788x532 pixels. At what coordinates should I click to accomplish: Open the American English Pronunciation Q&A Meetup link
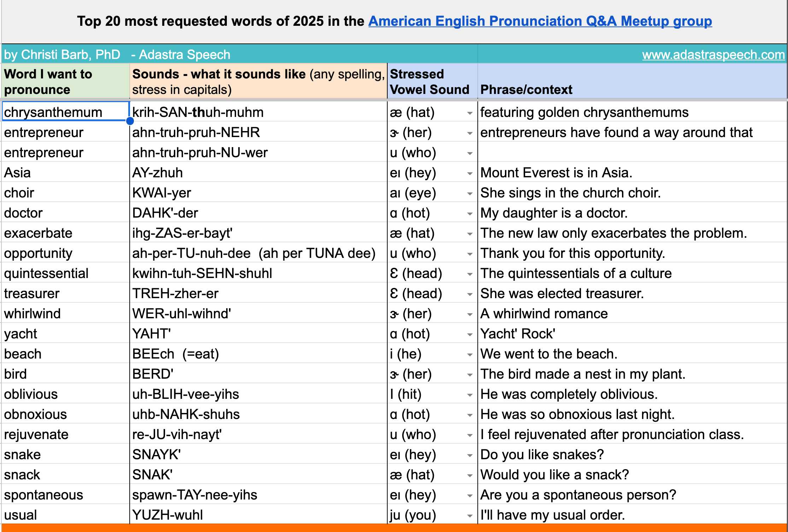click(x=540, y=21)
